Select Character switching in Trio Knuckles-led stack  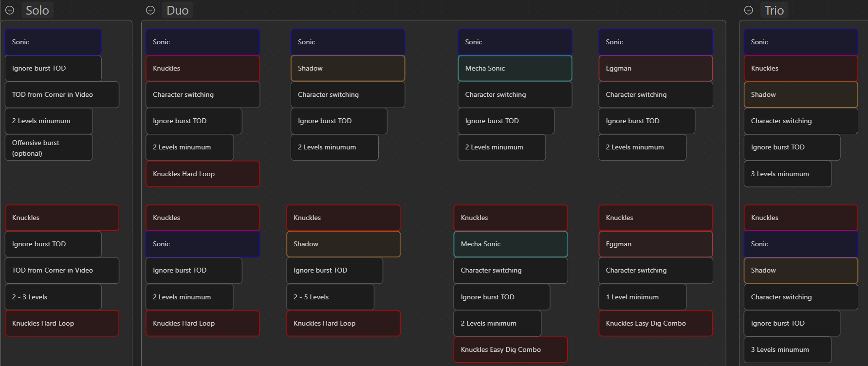coord(801,297)
